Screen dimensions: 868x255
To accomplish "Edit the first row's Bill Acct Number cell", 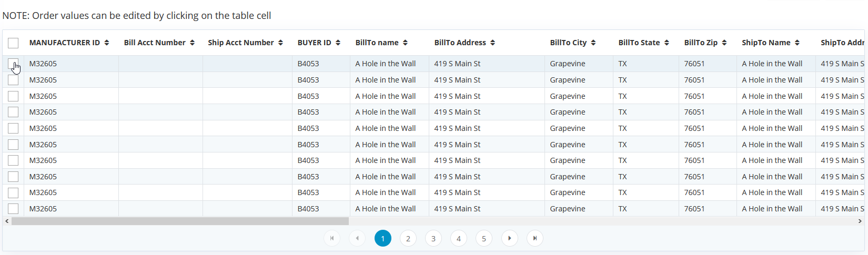I will point(160,64).
